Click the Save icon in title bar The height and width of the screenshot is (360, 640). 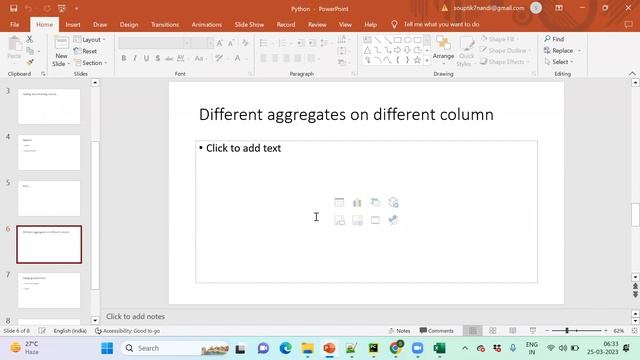pyautogui.click(x=13, y=8)
